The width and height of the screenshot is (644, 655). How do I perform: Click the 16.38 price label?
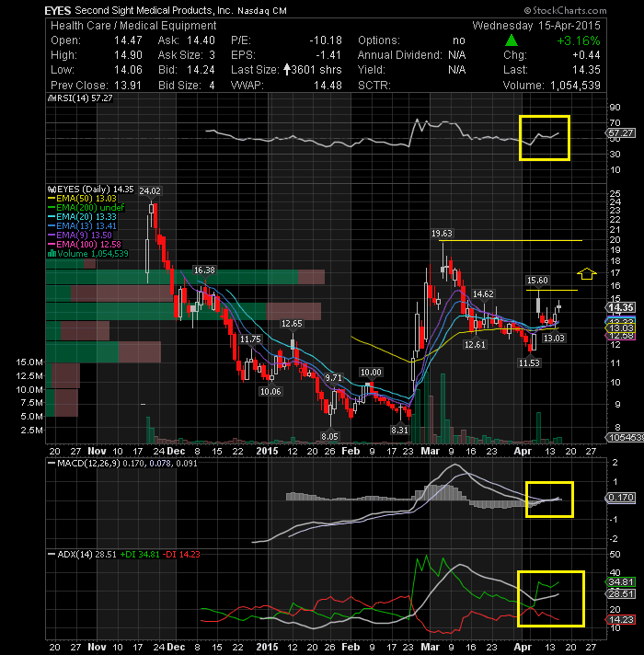click(204, 270)
